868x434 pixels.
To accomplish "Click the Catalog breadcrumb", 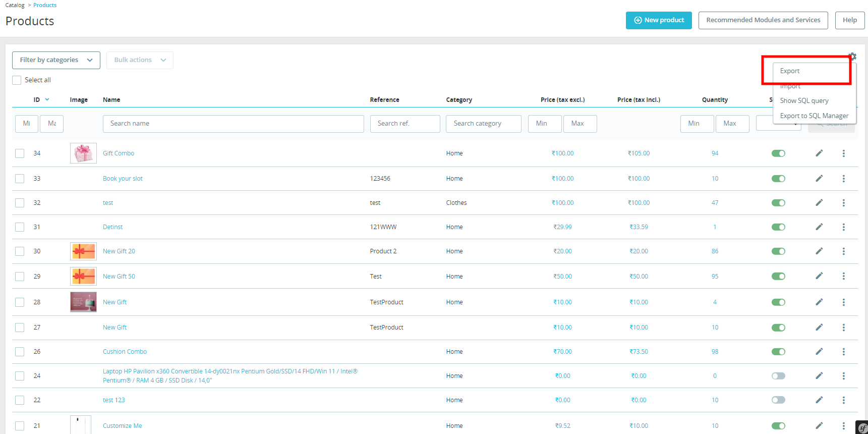I will tap(15, 5).
